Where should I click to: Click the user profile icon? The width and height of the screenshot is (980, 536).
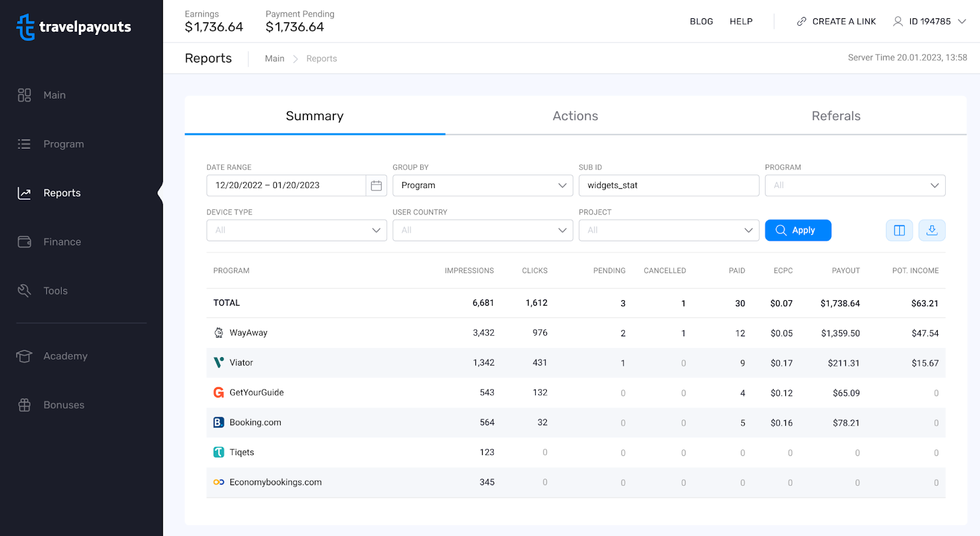click(898, 21)
